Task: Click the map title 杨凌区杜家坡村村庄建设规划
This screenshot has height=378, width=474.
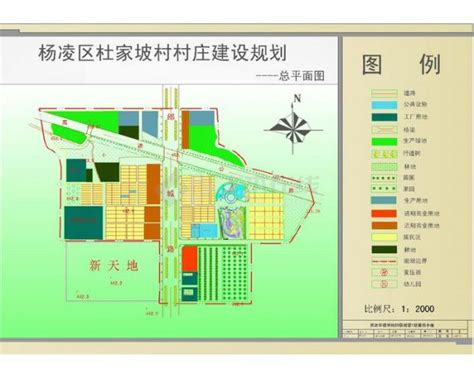Action: tap(163, 53)
